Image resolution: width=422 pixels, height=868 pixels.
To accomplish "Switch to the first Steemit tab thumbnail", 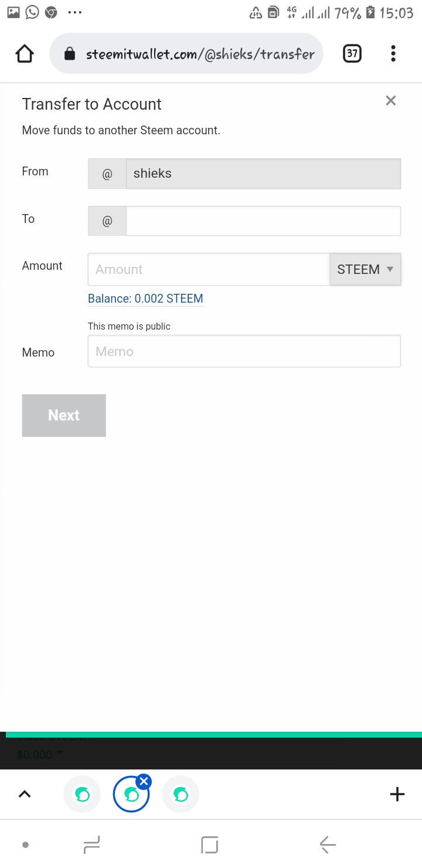I will [x=82, y=795].
